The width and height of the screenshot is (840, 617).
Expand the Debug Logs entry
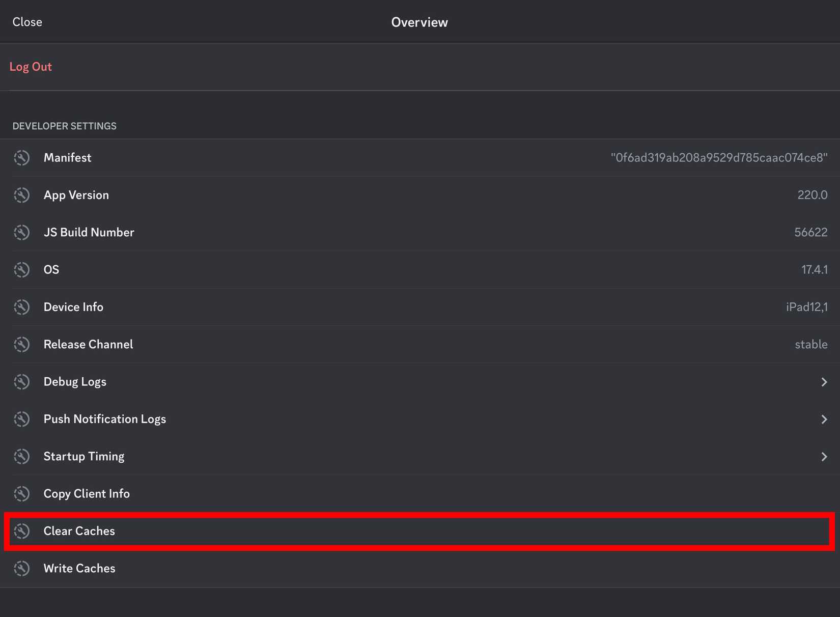click(x=825, y=381)
